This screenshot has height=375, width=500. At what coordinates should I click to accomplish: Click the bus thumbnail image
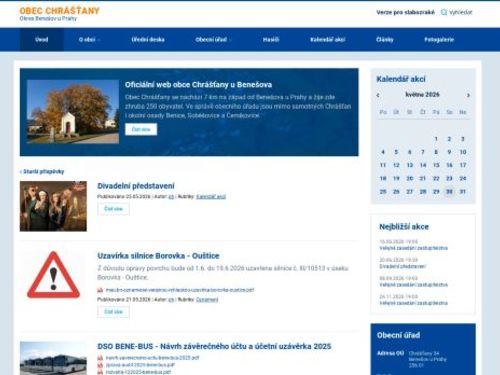53,358
